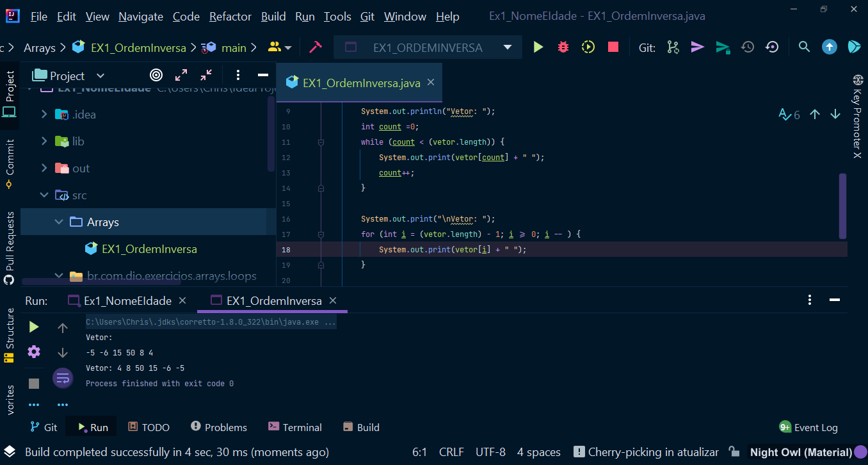The width and height of the screenshot is (868, 465).
Task: Toggle the file read-only lock icon
Action: (x=735, y=452)
